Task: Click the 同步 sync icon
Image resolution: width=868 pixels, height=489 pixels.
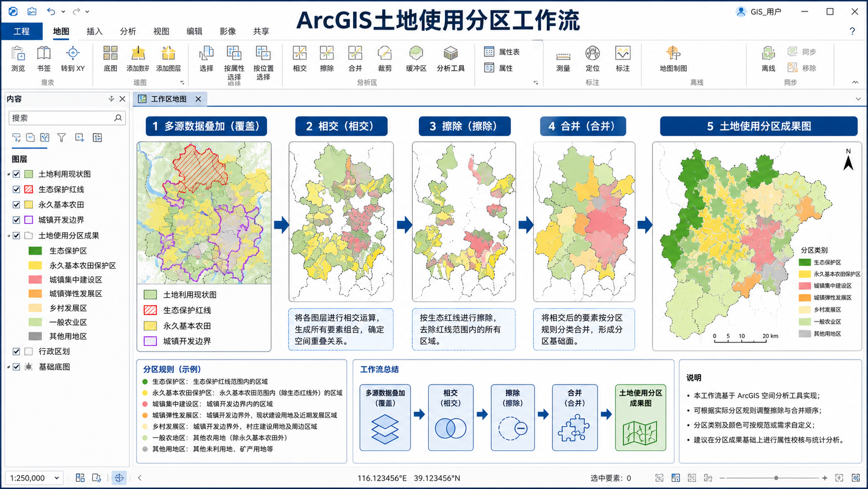Action: (792, 51)
